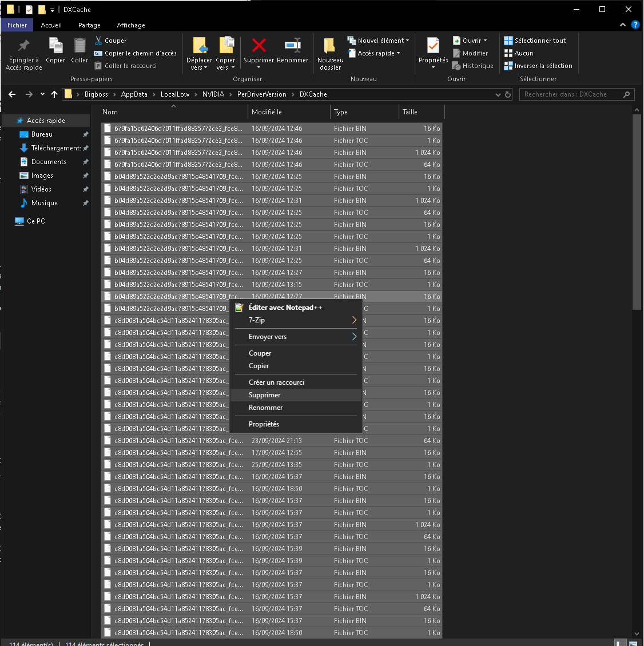This screenshot has height=646, width=644.
Task: Switch to the Affichage ribbon tab
Action: [x=130, y=25]
